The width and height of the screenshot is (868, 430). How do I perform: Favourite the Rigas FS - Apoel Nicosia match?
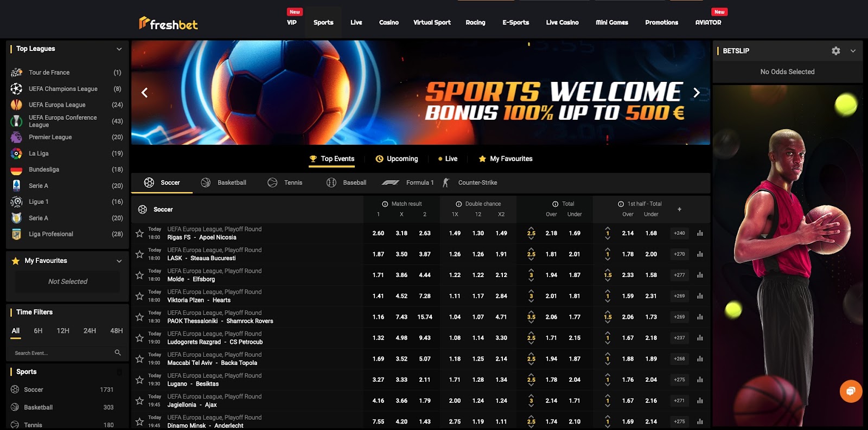pos(139,233)
